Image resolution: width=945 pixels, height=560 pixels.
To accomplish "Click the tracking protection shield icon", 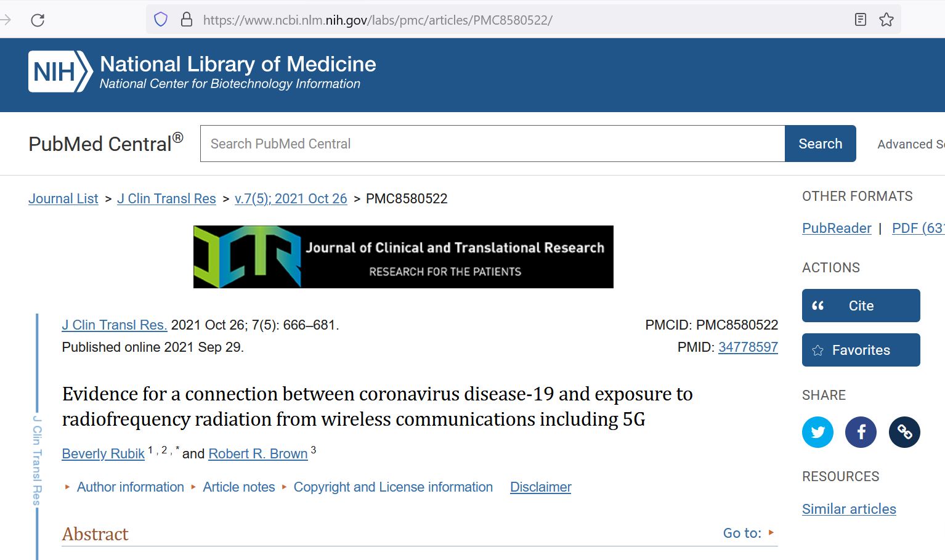I will click(x=161, y=20).
